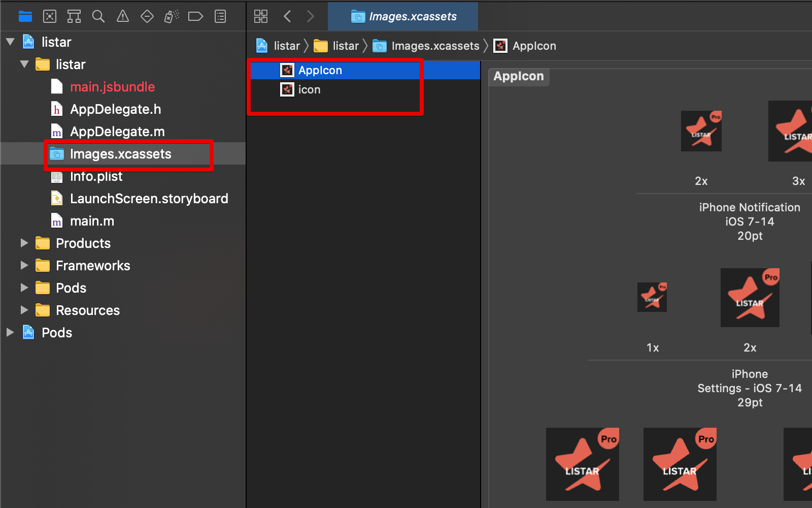Collapse the listar group folder
Screen dimensions: 812x508
24,65
